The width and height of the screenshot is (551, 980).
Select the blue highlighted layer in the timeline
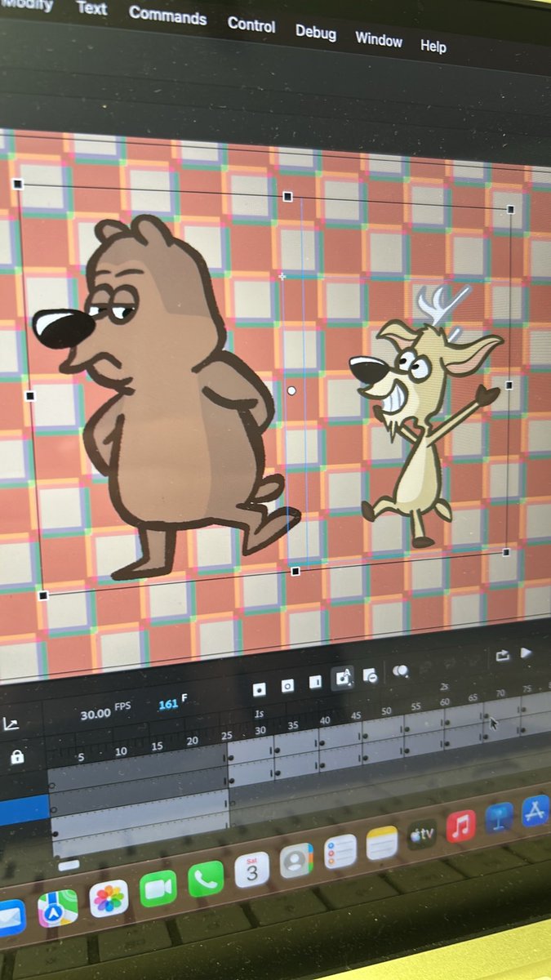tap(24, 810)
